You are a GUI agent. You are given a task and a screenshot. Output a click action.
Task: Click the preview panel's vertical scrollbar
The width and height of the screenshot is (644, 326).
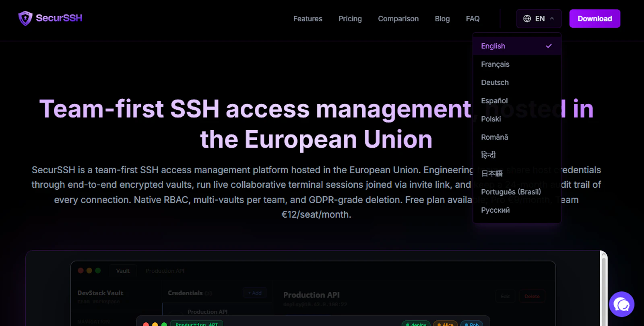pos(603,288)
